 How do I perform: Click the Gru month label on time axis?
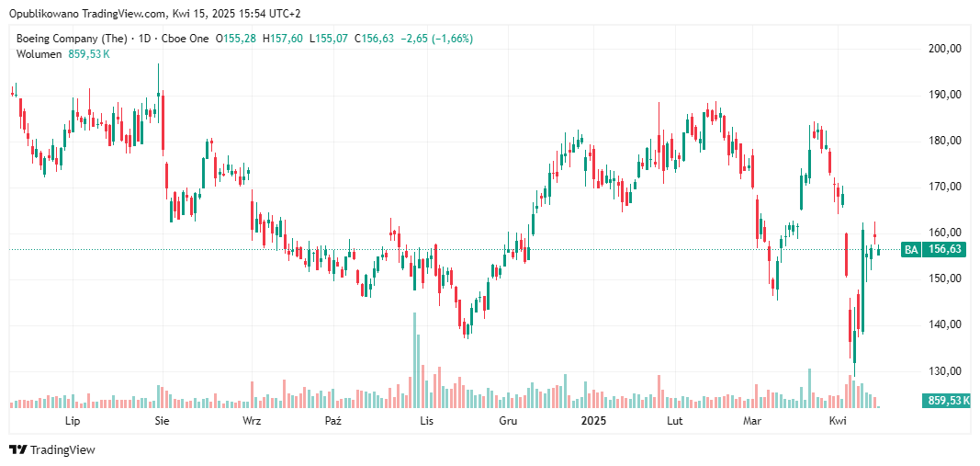coord(508,421)
